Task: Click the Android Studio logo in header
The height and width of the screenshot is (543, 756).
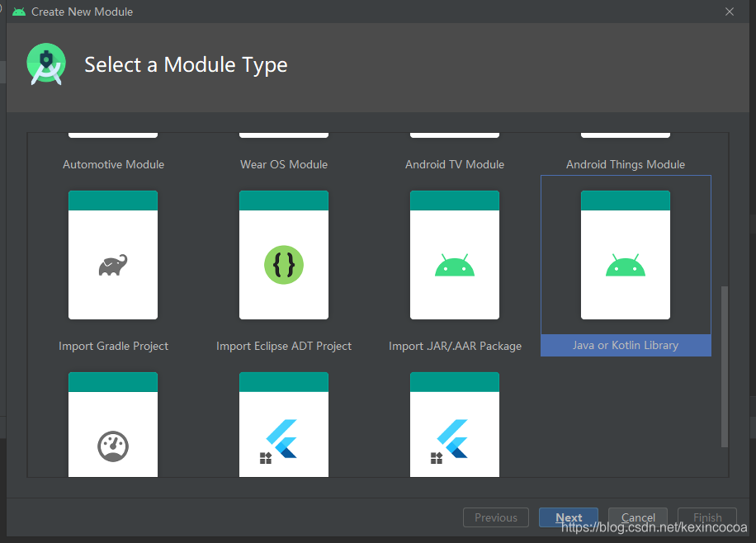Action: tap(46, 64)
